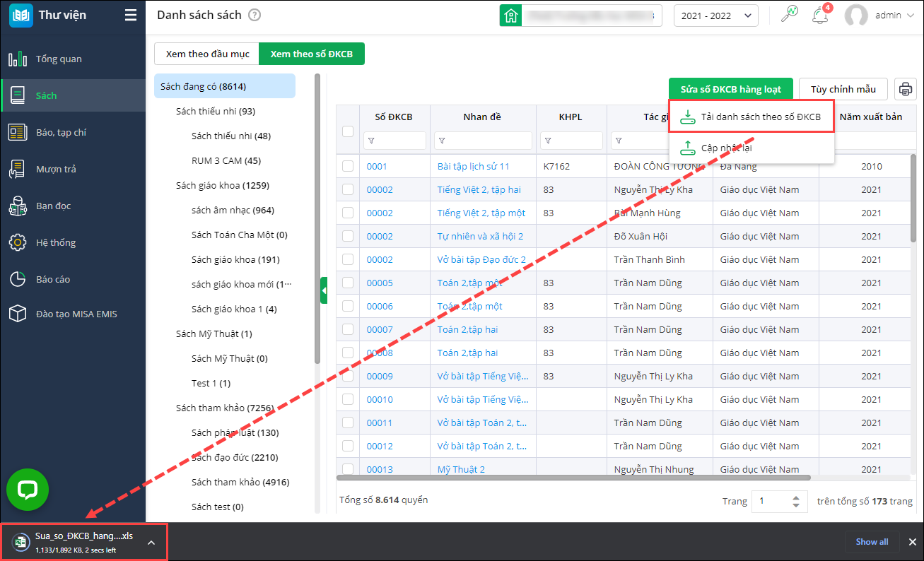
Task: Check the row for Bài tập lịch sử 11
Action: point(348,166)
